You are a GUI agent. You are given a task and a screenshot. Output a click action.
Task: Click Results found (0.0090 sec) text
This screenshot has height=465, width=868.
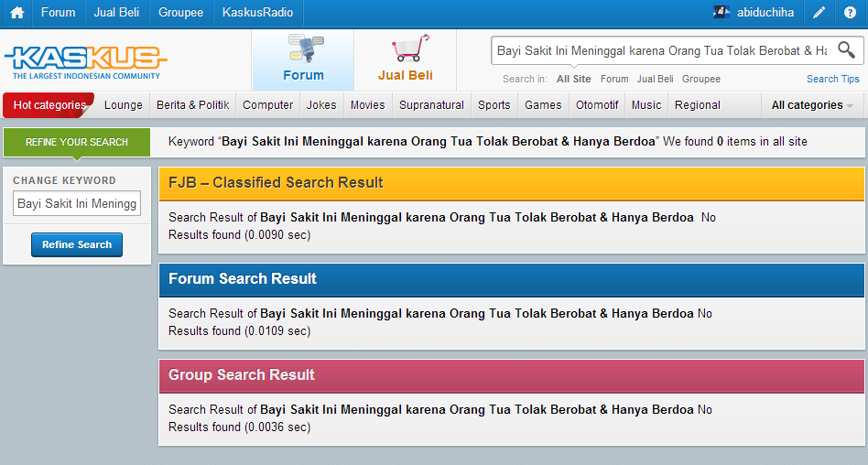coord(240,234)
